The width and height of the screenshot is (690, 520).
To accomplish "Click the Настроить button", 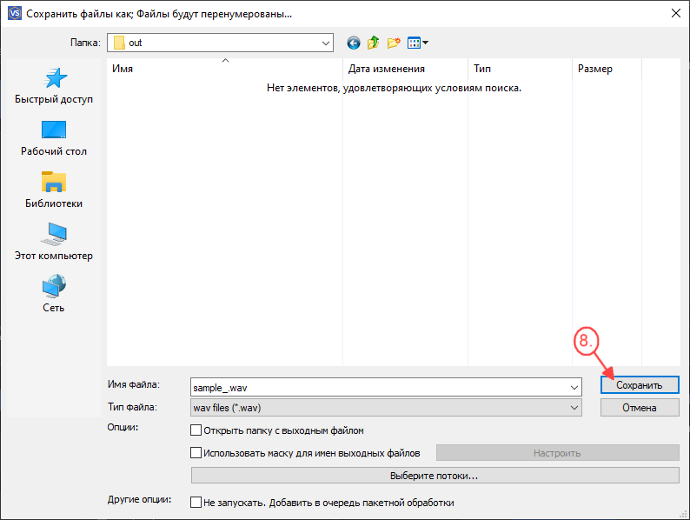I will click(558, 453).
